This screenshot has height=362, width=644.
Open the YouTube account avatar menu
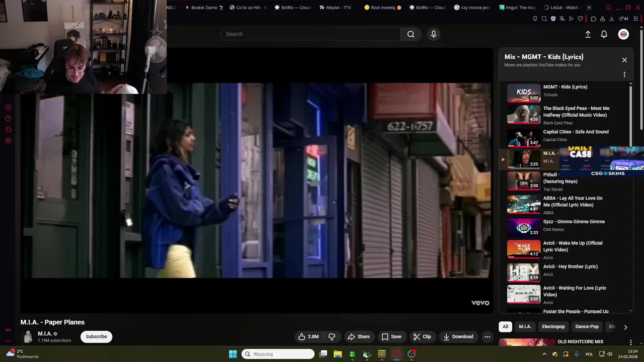coord(623,34)
